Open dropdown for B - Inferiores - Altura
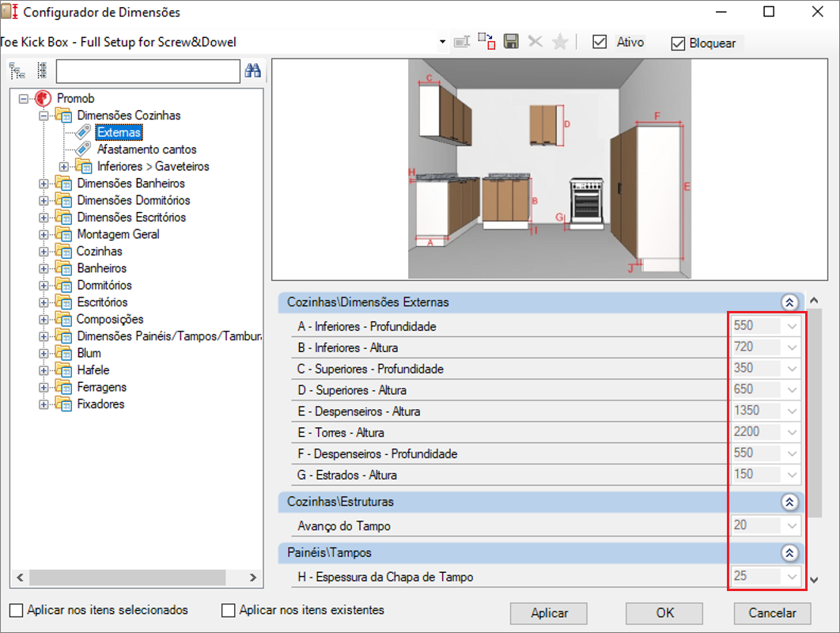840x633 pixels. click(793, 347)
